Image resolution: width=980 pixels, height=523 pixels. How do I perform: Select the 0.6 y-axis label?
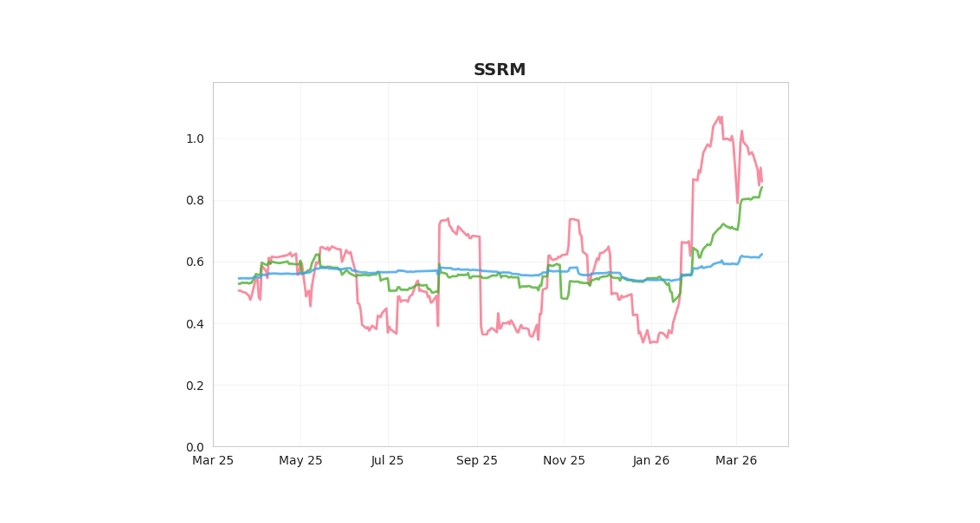point(197,262)
